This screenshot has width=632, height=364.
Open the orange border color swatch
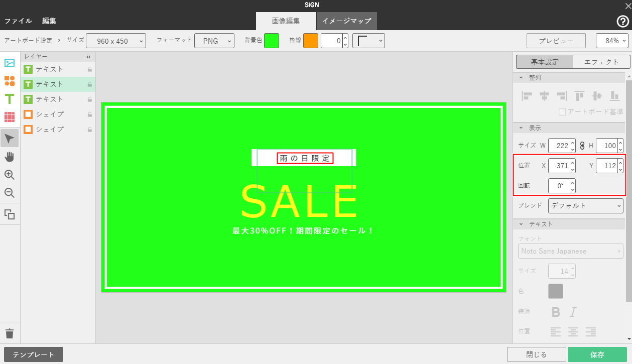(x=311, y=41)
